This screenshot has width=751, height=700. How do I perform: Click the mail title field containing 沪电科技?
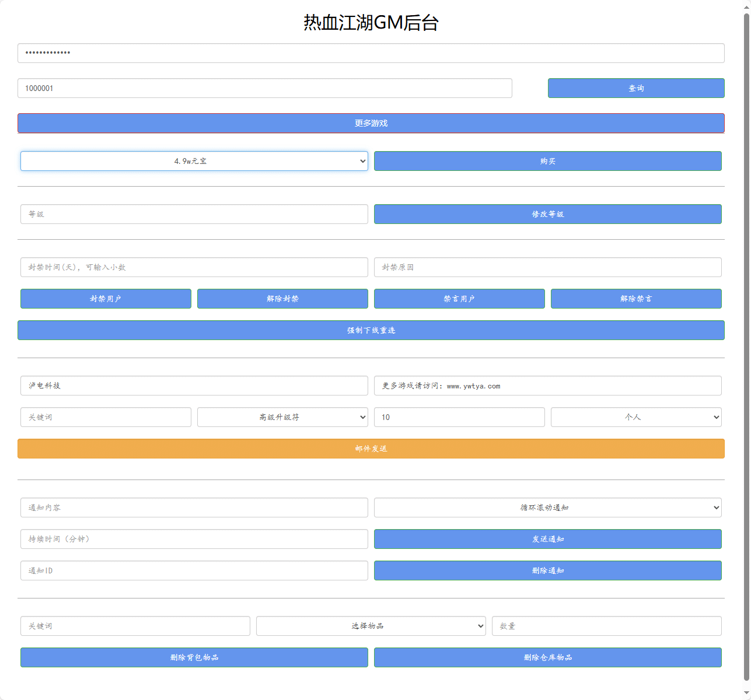click(x=194, y=386)
